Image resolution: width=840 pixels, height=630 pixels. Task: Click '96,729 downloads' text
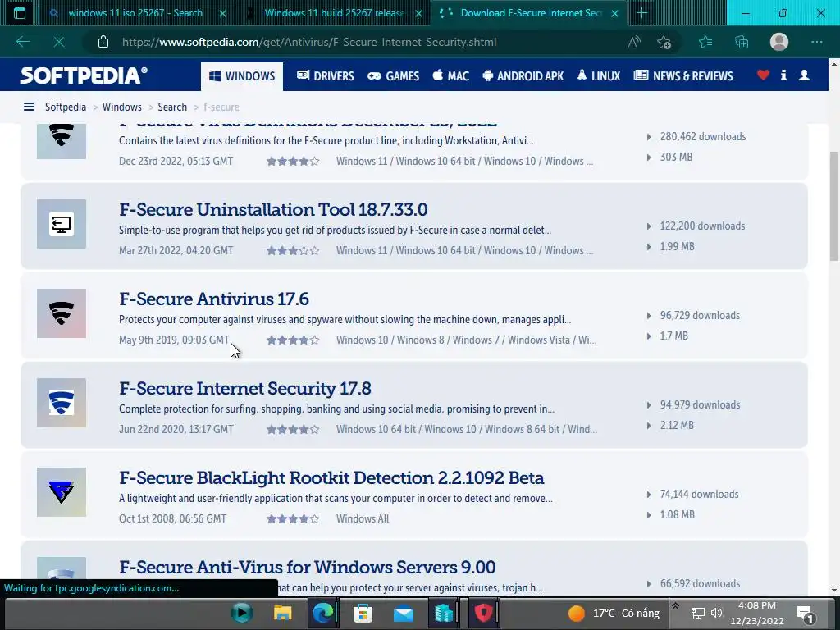click(x=700, y=316)
